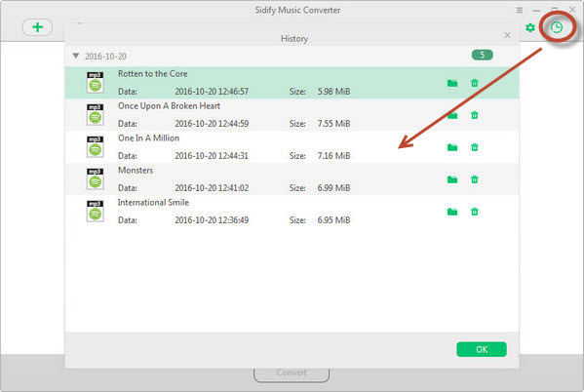Delete Rotten to the Core entry
The width and height of the screenshot is (584, 392).
tap(474, 83)
